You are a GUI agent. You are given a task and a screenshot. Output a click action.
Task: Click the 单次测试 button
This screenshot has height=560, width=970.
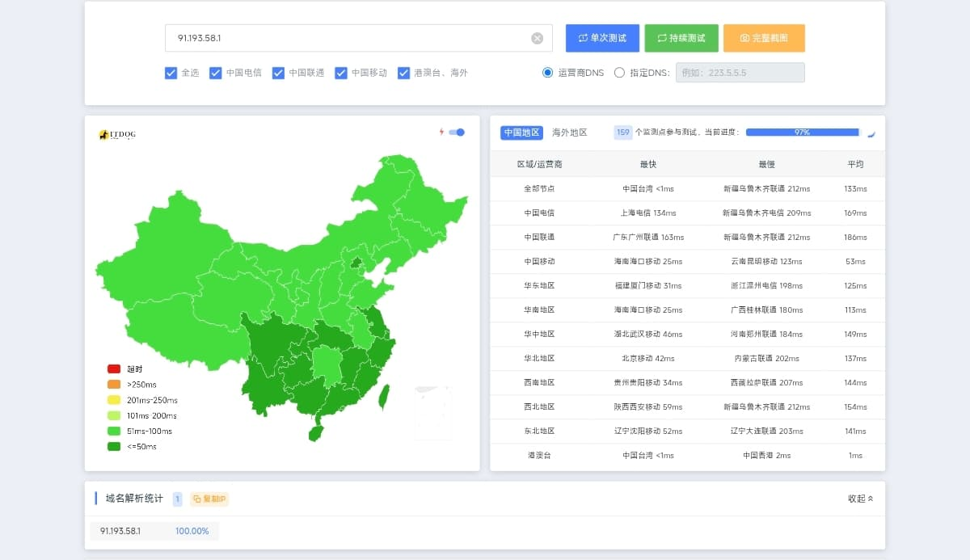602,38
